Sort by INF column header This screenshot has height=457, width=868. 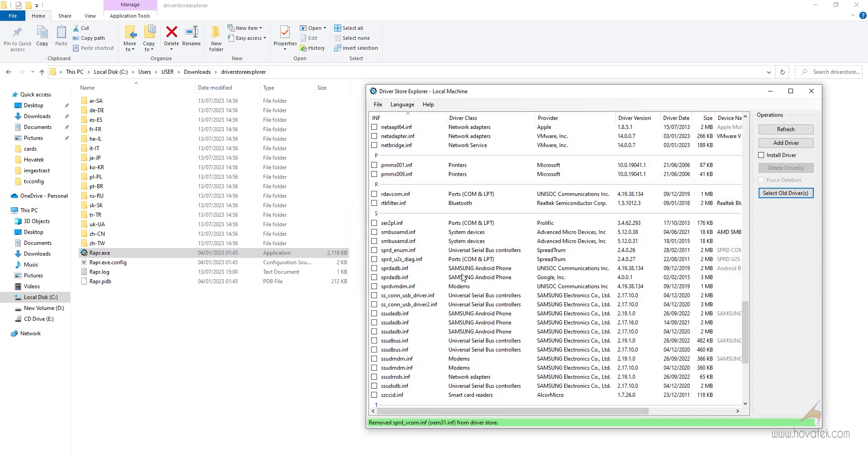pyautogui.click(x=408, y=118)
